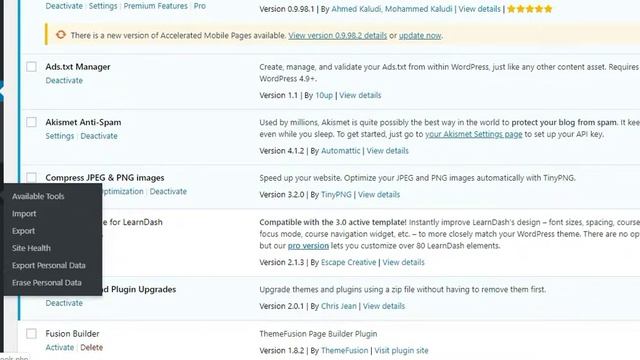
Task: Deactivate the Ads.txt Manager plugin
Action: [x=64, y=80]
